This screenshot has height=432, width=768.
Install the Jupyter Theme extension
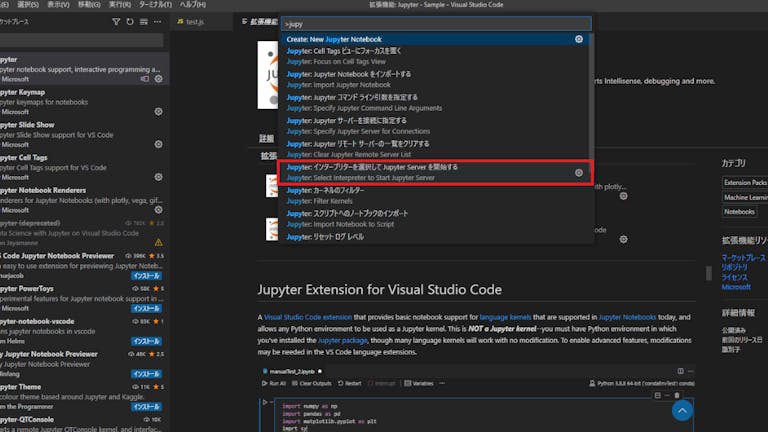pos(146,407)
